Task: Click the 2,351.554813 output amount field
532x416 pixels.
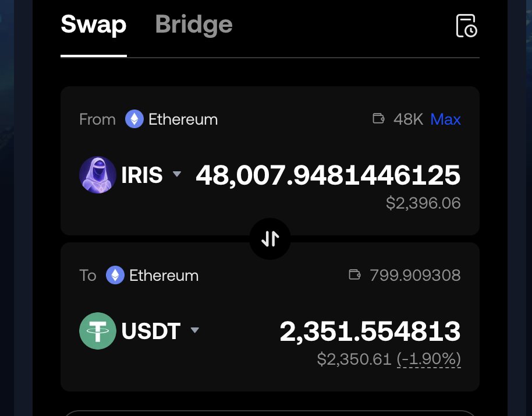Action: (x=370, y=331)
